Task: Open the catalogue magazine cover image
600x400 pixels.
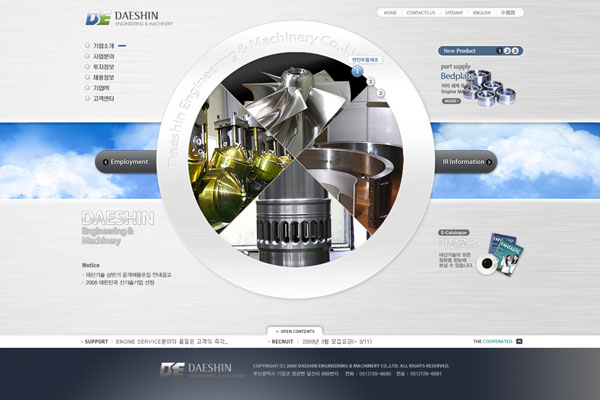Action: click(507, 253)
